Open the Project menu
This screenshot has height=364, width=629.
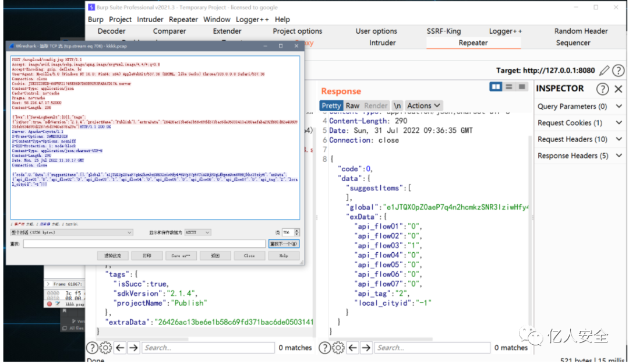[120, 19]
